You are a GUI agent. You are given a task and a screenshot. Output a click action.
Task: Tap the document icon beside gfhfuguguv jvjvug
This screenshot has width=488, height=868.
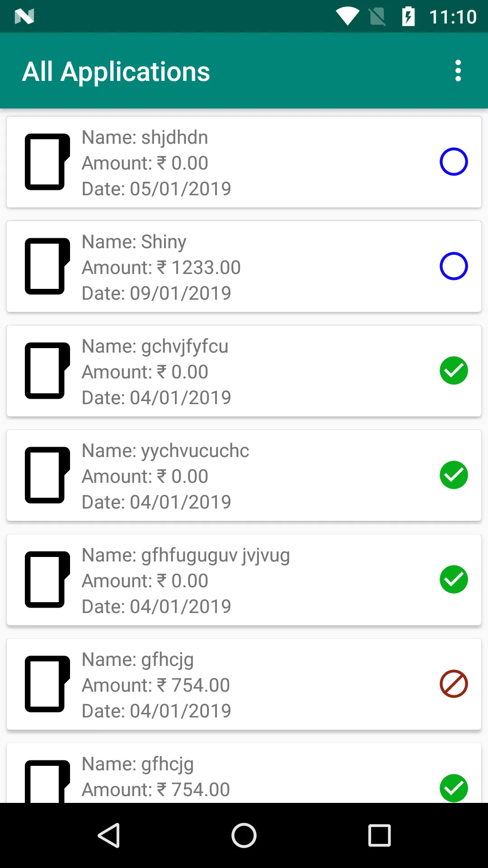[47, 580]
